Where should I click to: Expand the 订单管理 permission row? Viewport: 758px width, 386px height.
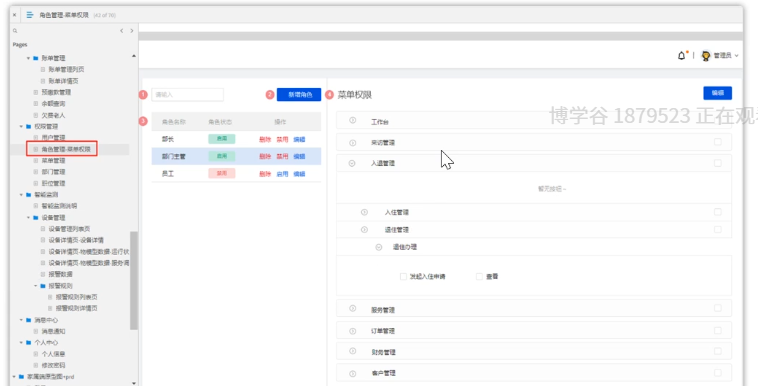coord(353,331)
